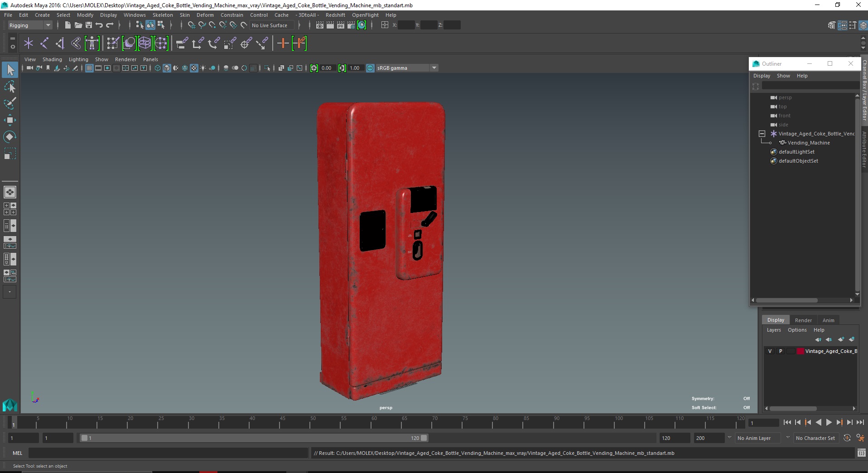Click the Create Lattice shelf icon

[x=145, y=43]
